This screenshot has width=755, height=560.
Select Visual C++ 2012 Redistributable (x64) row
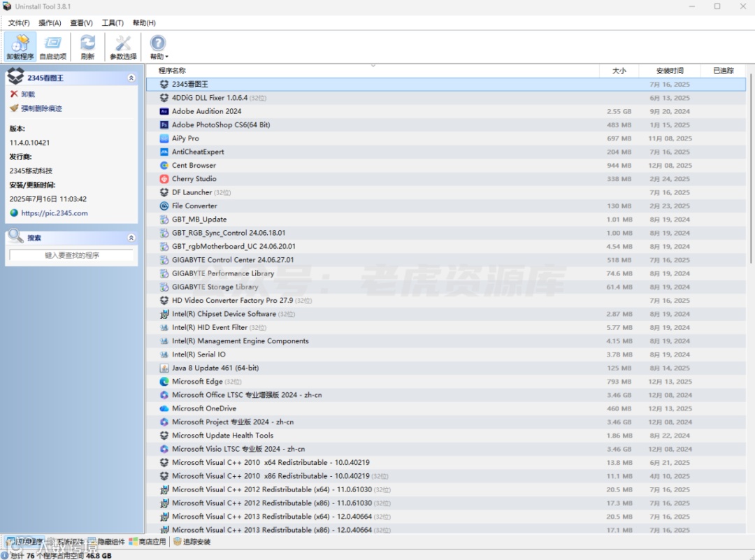(x=446, y=489)
